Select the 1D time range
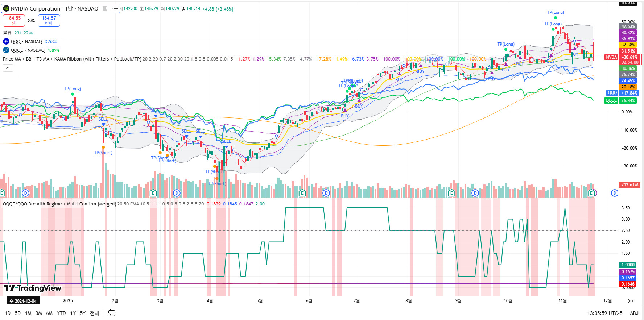Screen dimensions: 644x320 [x=8, y=313]
